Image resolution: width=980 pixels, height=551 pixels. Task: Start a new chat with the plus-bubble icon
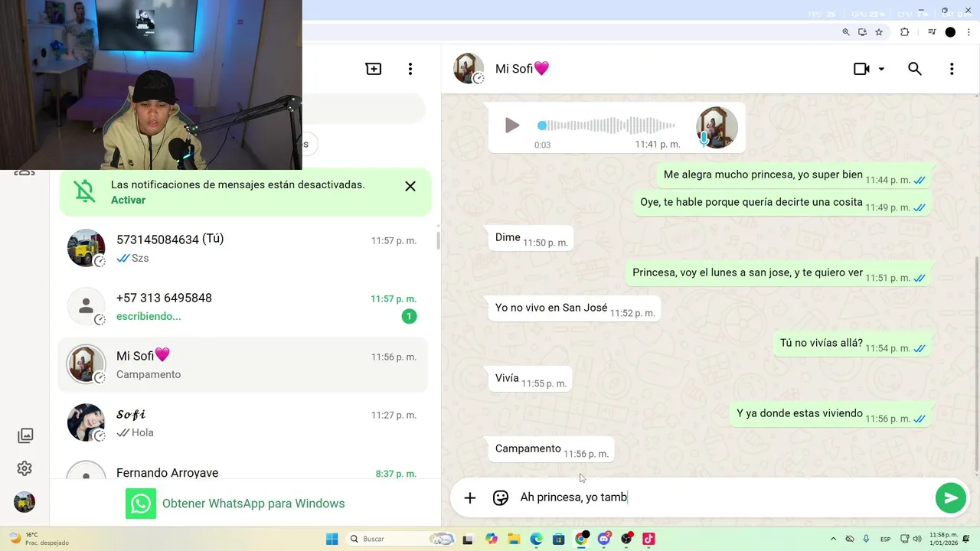pyautogui.click(x=374, y=69)
